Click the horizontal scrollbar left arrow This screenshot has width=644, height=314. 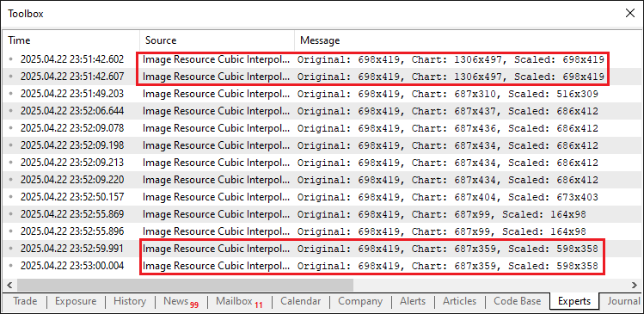click(9, 285)
